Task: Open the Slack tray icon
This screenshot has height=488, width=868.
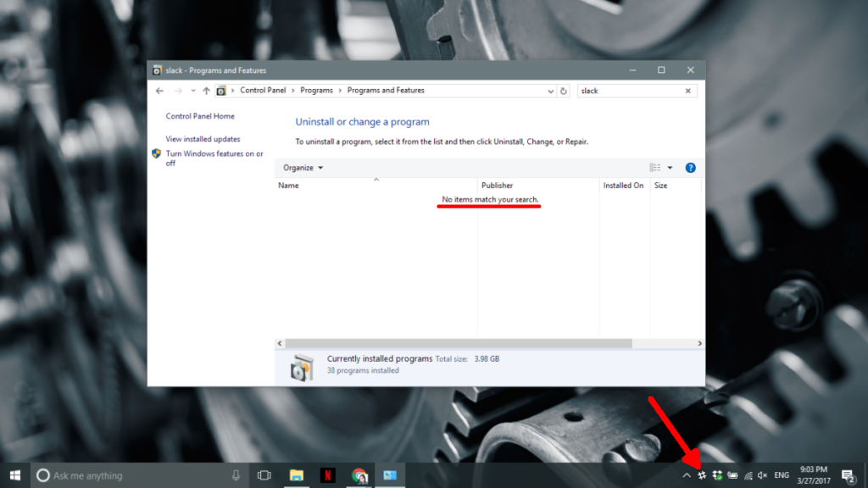Action: click(702, 475)
